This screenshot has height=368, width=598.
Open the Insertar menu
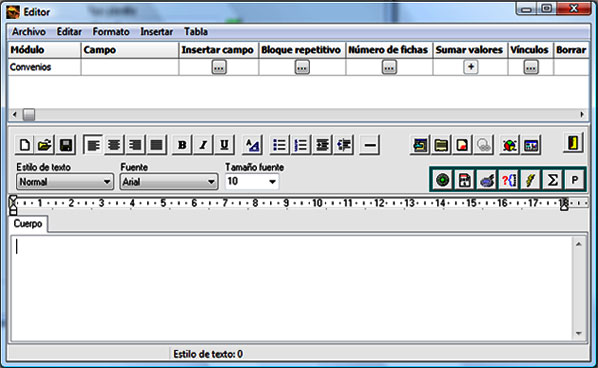tap(157, 32)
